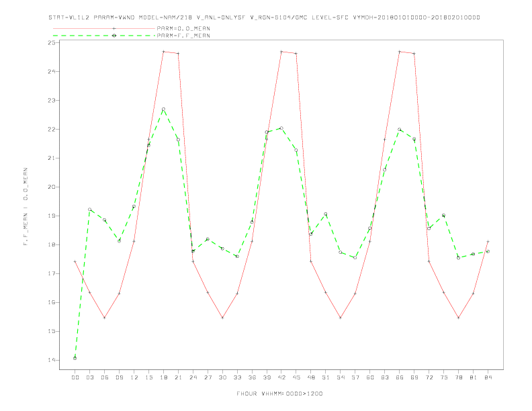Image resolution: width=532 pixels, height=411 pixels.
Task: Click the x-axis tick label 54
Action: point(341,377)
